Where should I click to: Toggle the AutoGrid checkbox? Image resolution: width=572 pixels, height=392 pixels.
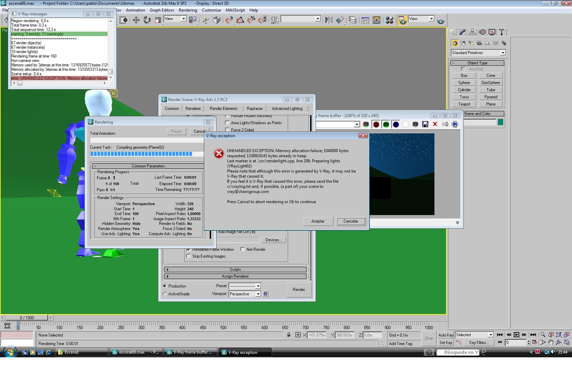pos(463,69)
